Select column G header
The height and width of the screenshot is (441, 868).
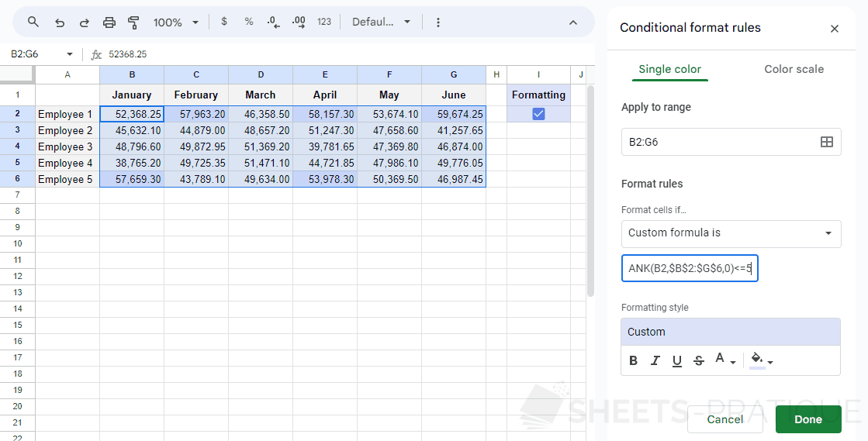click(x=454, y=74)
